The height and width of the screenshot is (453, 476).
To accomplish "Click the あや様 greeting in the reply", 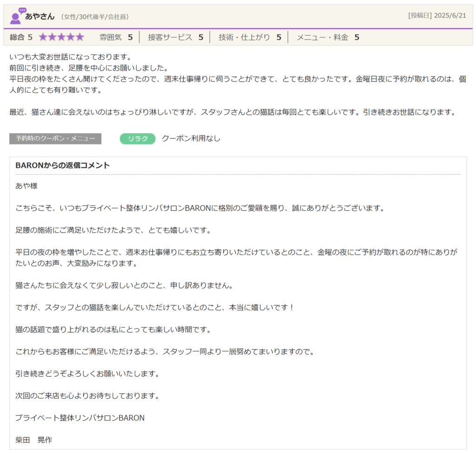I will coord(26,186).
